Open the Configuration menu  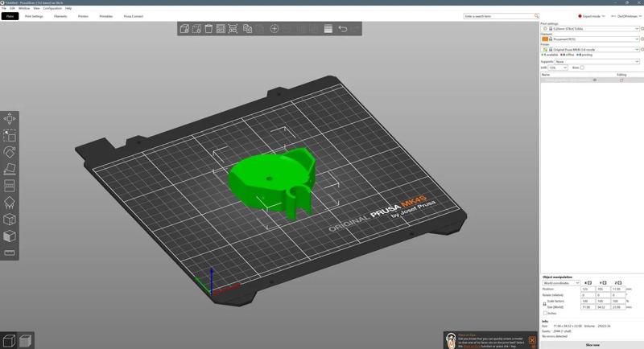point(52,8)
